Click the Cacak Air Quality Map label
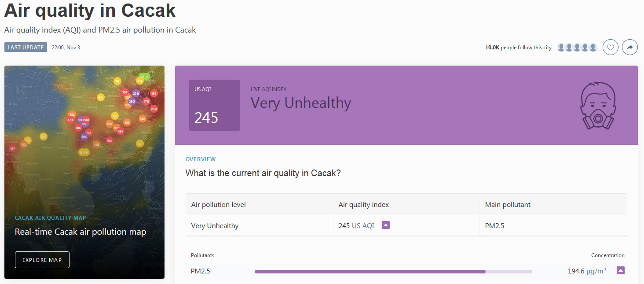644x284 pixels. 51,218
